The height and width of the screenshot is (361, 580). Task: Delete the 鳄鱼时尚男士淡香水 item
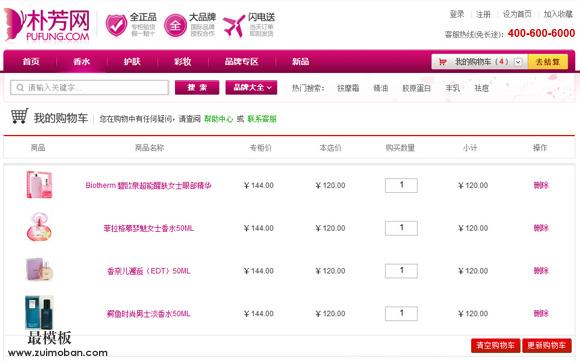(541, 314)
